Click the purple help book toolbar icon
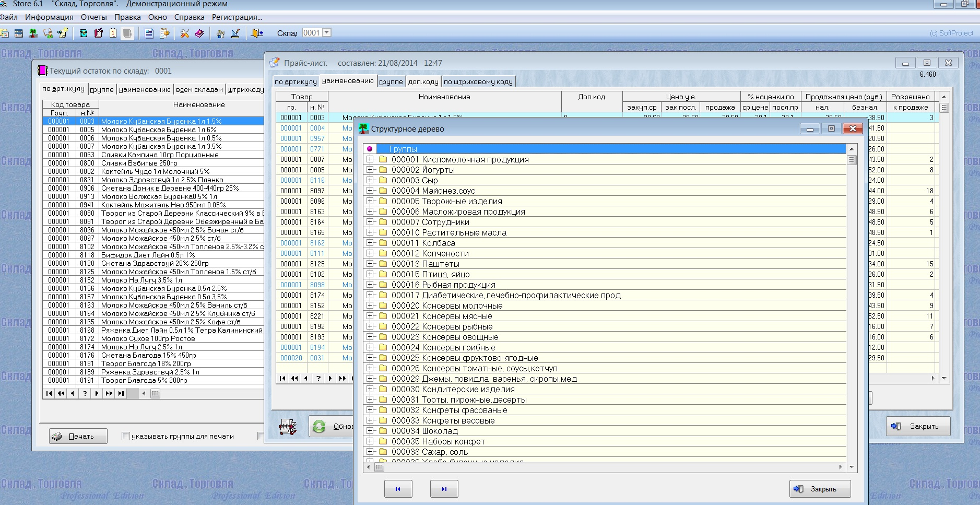Viewport: 980px width, 505px height. [x=199, y=33]
